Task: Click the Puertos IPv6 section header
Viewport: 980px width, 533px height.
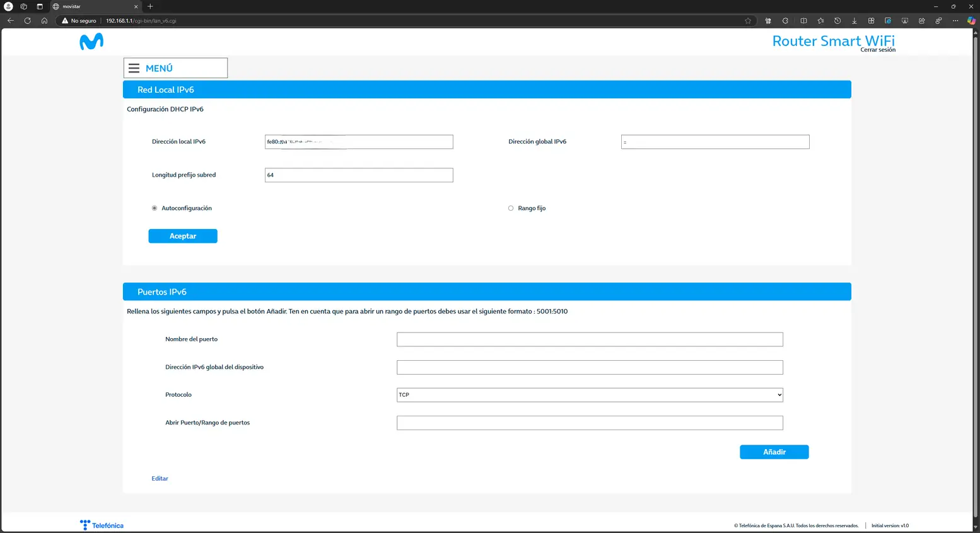Action: click(487, 292)
